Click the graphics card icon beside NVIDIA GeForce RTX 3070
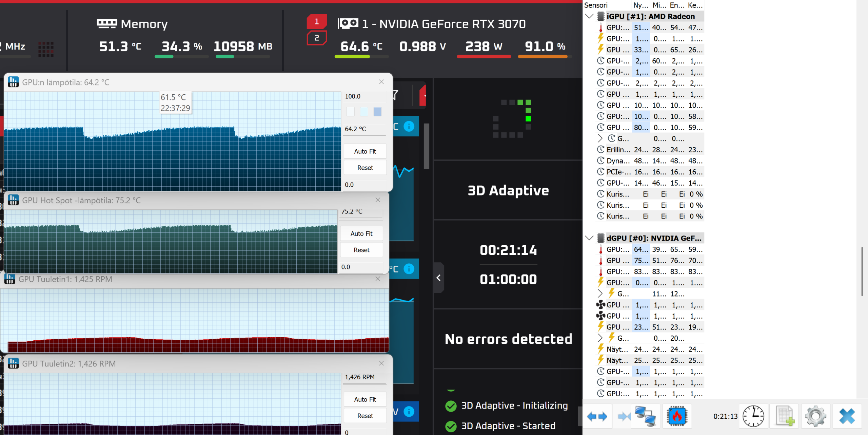Viewport: 868px width, 435px height. (x=348, y=24)
